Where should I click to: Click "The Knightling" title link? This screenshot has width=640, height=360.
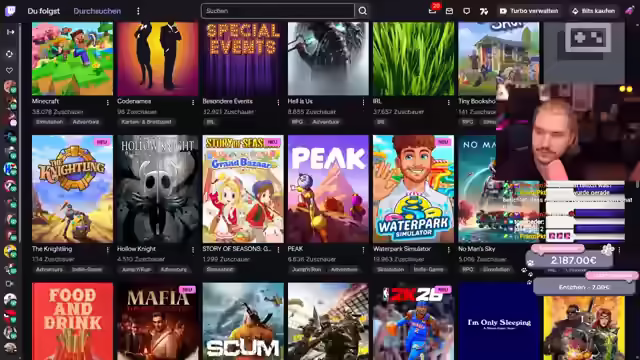(x=52, y=249)
